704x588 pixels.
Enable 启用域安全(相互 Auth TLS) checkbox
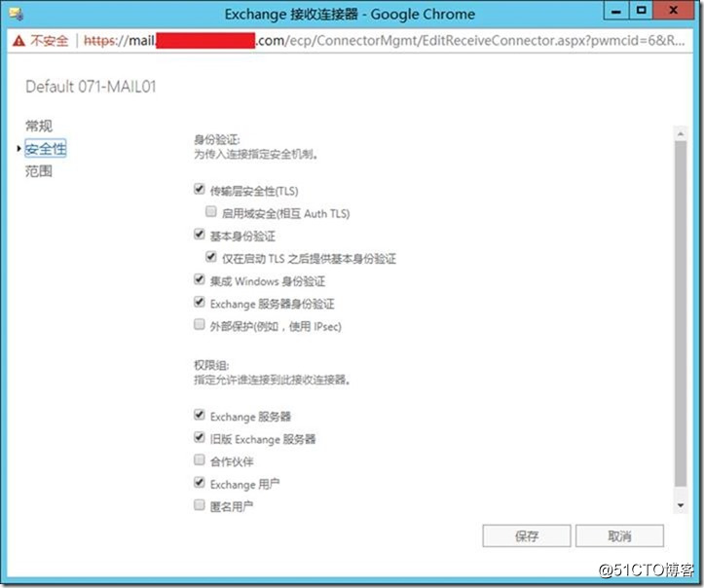211,211
